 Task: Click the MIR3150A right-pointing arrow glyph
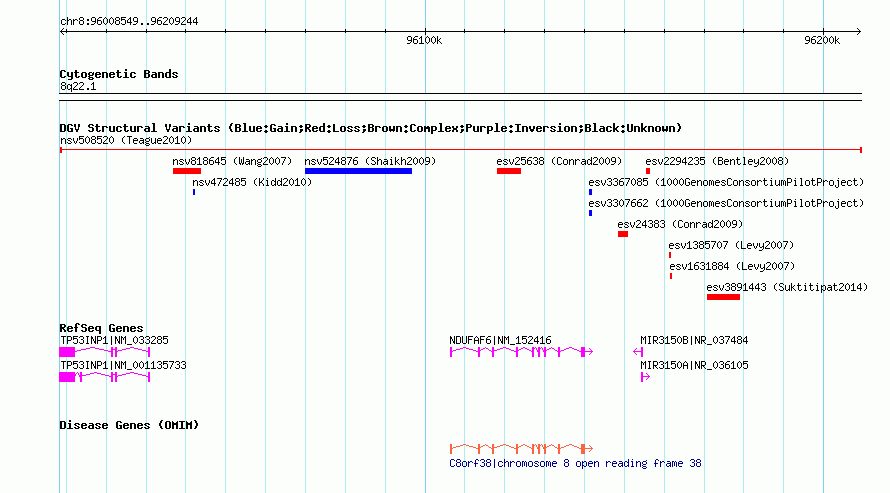(645, 377)
